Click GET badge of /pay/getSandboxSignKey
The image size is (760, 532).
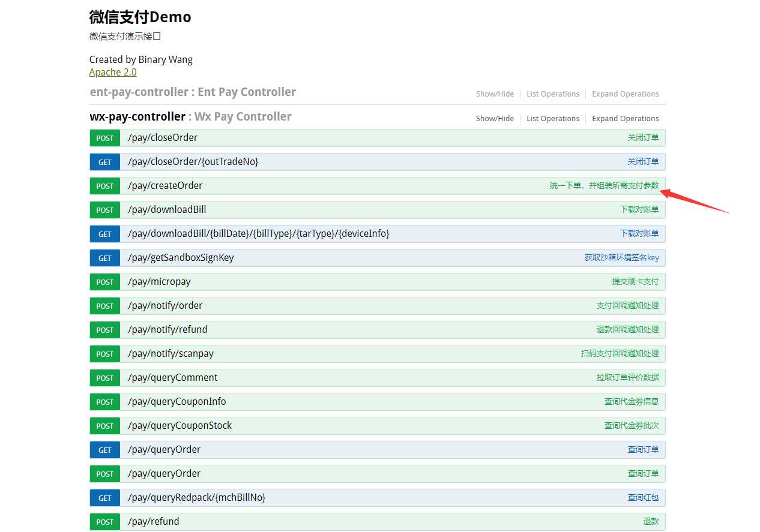[105, 258]
